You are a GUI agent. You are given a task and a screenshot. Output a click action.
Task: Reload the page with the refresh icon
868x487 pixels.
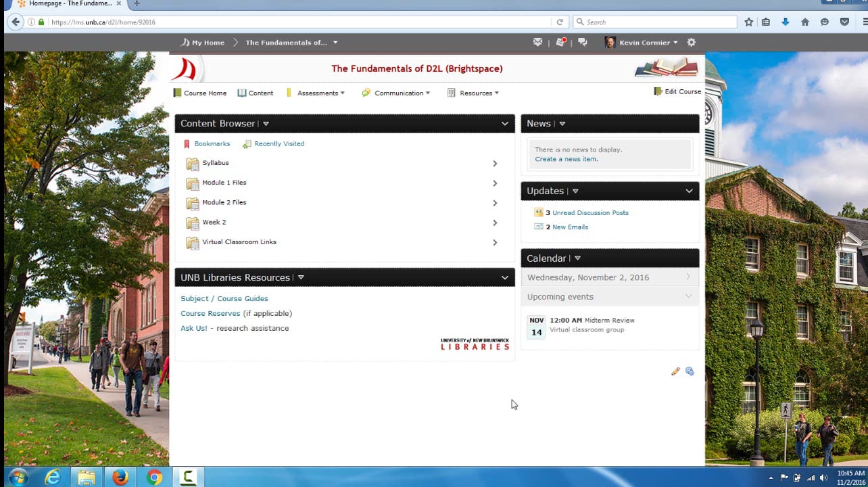[x=560, y=22]
